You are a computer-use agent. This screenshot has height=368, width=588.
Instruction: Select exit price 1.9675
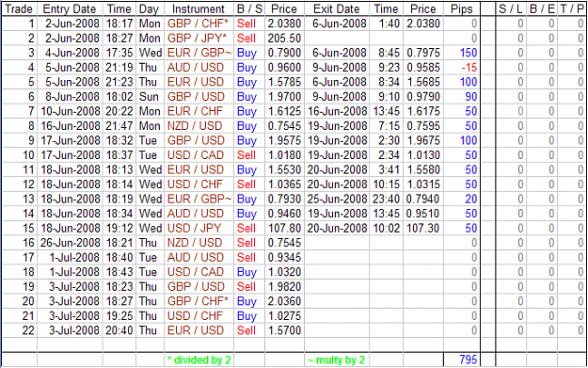[x=423, y=140]
